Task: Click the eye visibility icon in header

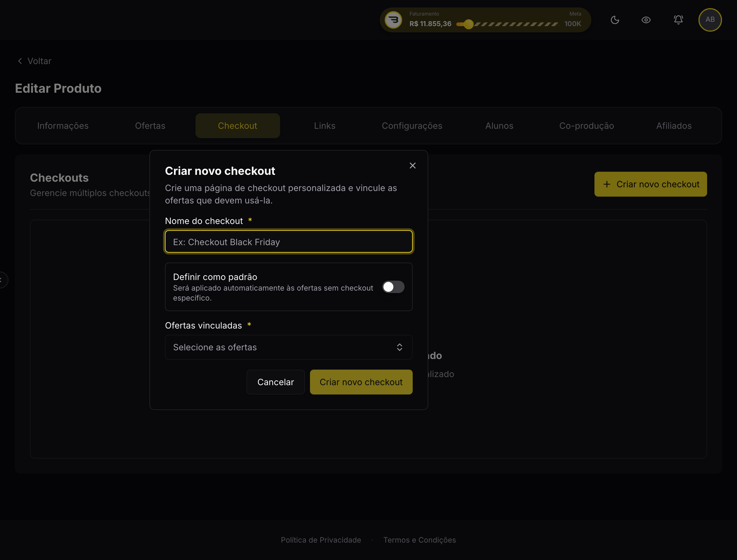Action: tap(646, 20)
